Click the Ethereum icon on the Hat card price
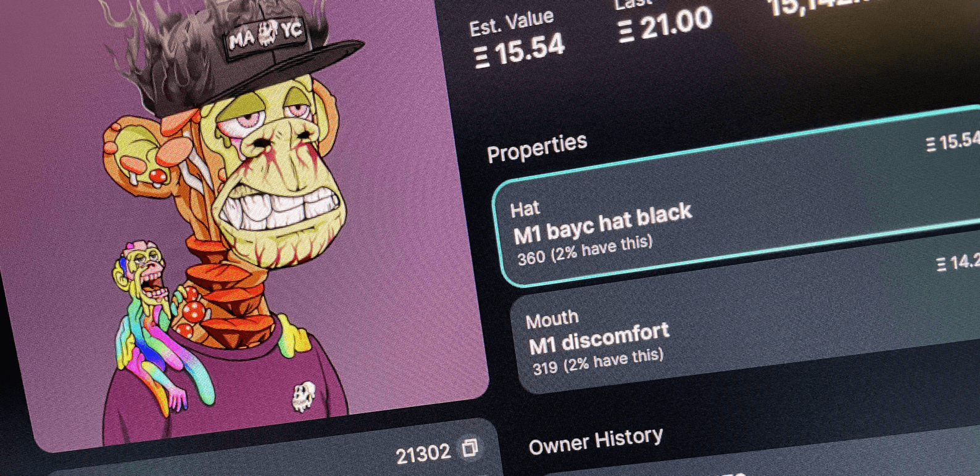The width and height of the screenshot is (980, 476). tap(931, 146)
